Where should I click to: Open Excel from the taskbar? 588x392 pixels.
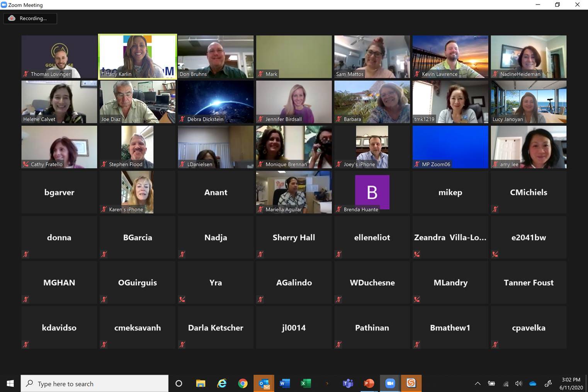306,383
